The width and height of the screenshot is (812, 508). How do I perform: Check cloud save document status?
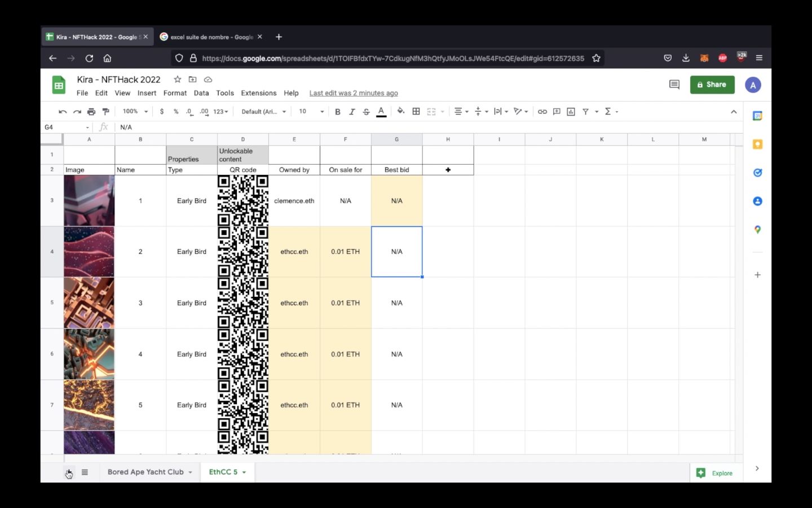pyautogui.click(x=208, y=80)
